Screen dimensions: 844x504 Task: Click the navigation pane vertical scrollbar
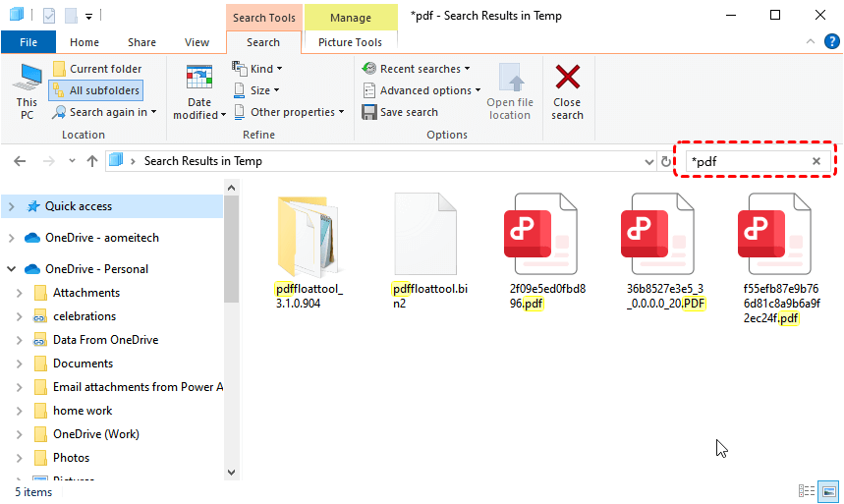point(232,255)
